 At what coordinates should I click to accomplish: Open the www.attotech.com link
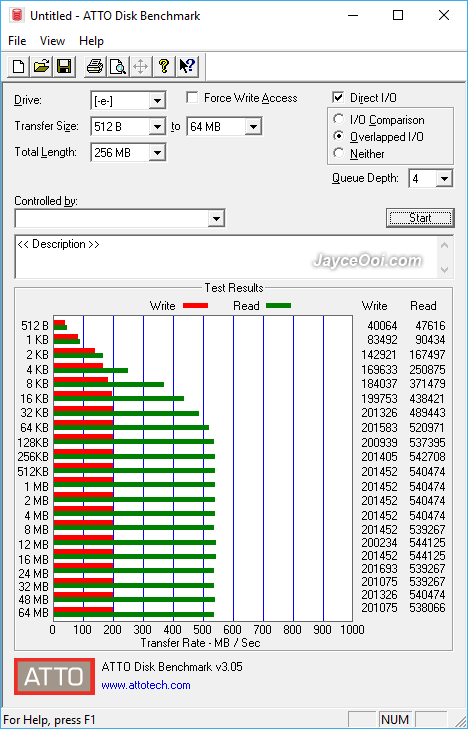146,685
